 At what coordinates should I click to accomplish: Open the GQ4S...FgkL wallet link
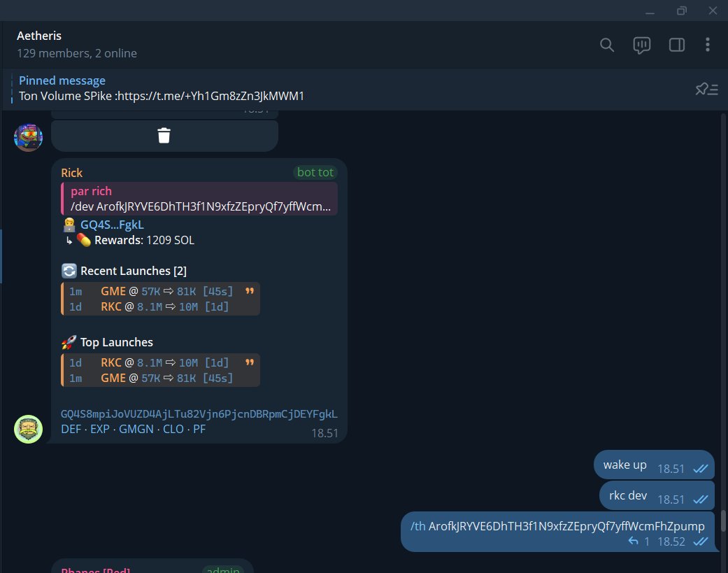tap(112, 225)
